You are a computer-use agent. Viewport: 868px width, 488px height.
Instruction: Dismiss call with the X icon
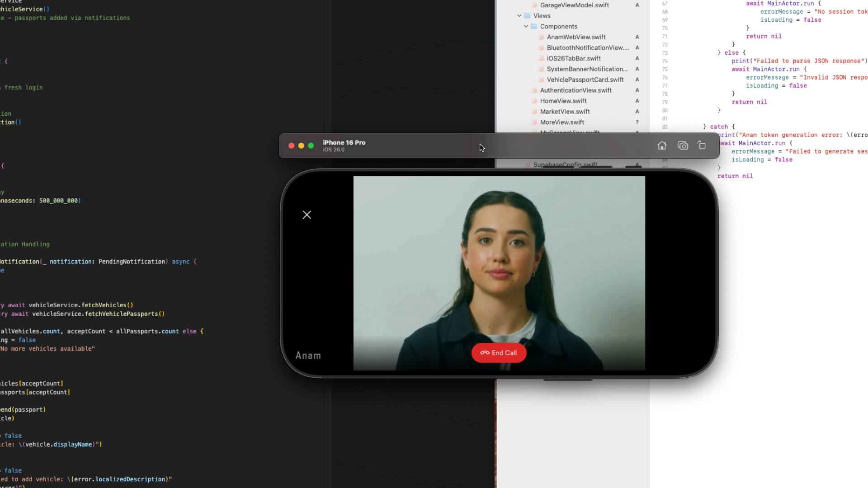click(307, 215)
